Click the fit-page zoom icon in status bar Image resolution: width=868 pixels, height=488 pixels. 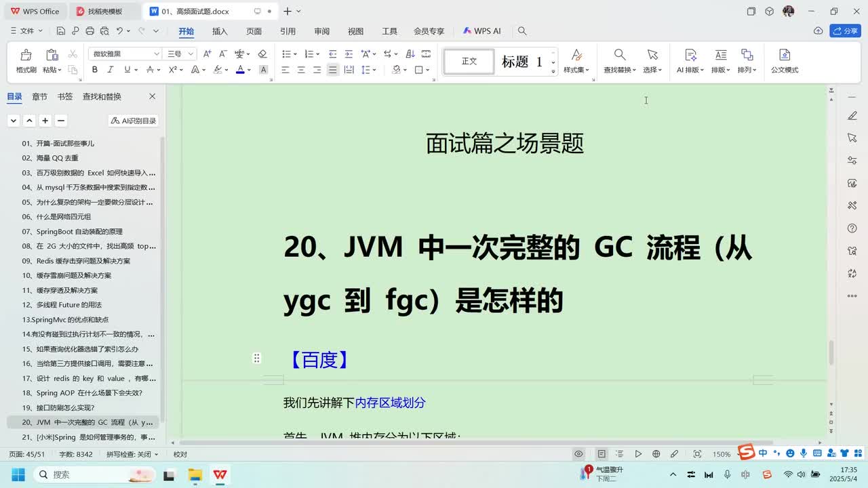click(697, 454)
